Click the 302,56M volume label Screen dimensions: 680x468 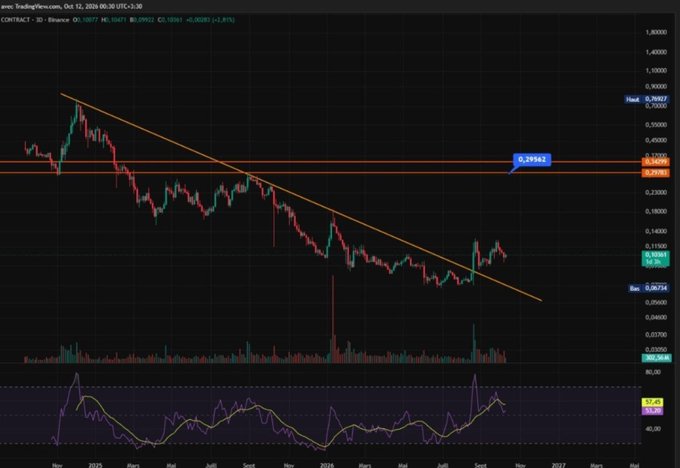click(x=656, y=358)
